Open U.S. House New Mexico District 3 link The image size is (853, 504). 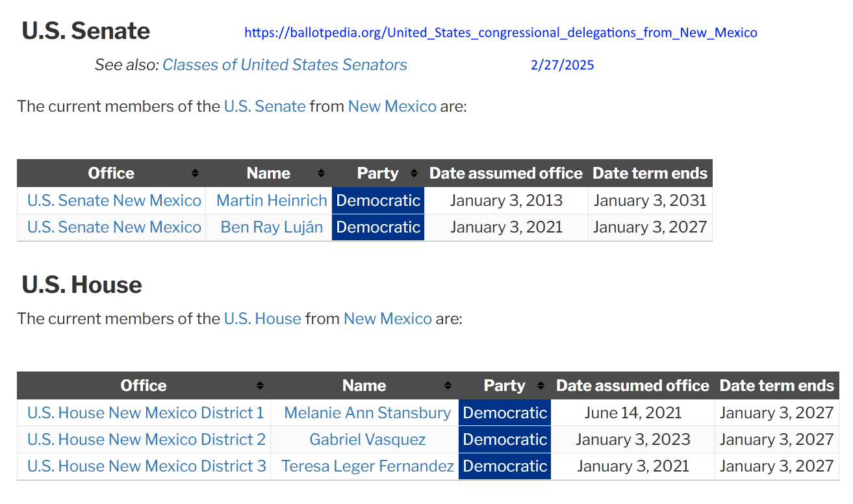click(147, 466)
